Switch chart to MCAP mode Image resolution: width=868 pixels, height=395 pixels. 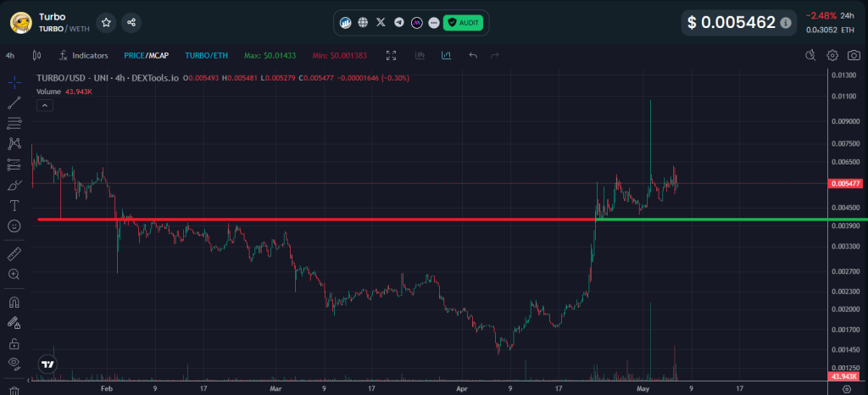click(x=158, y=55)
